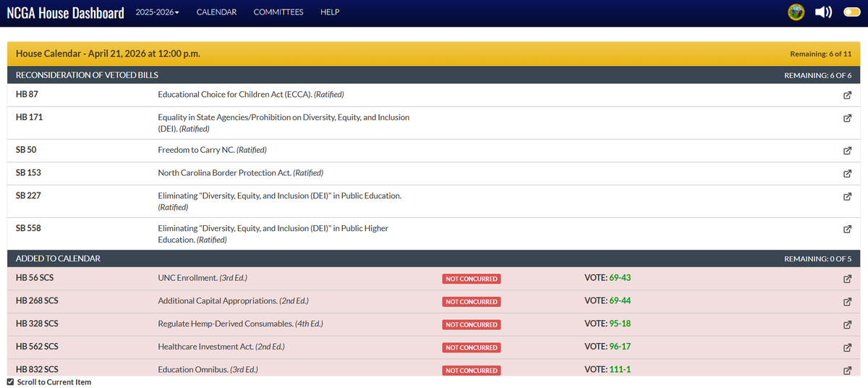
Task: Click Equality in State Agencies title
Action: (284, 122)
